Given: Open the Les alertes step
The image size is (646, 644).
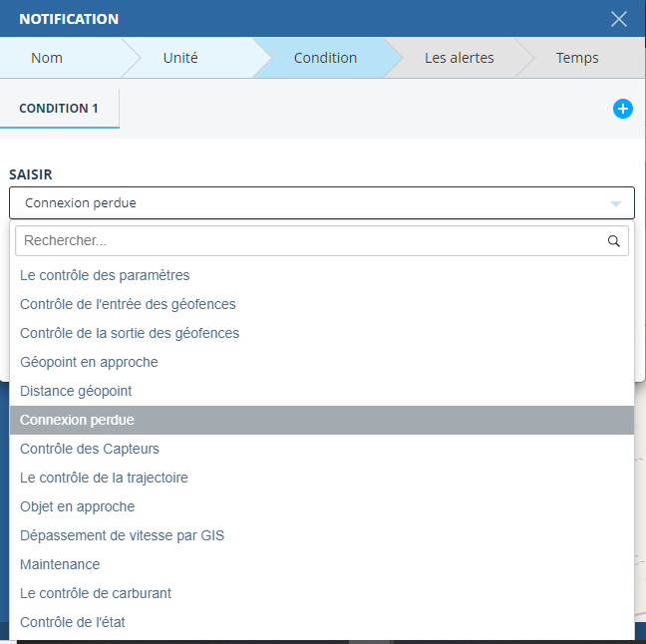Looking at the screenshot, I should (x=459, y=58).
